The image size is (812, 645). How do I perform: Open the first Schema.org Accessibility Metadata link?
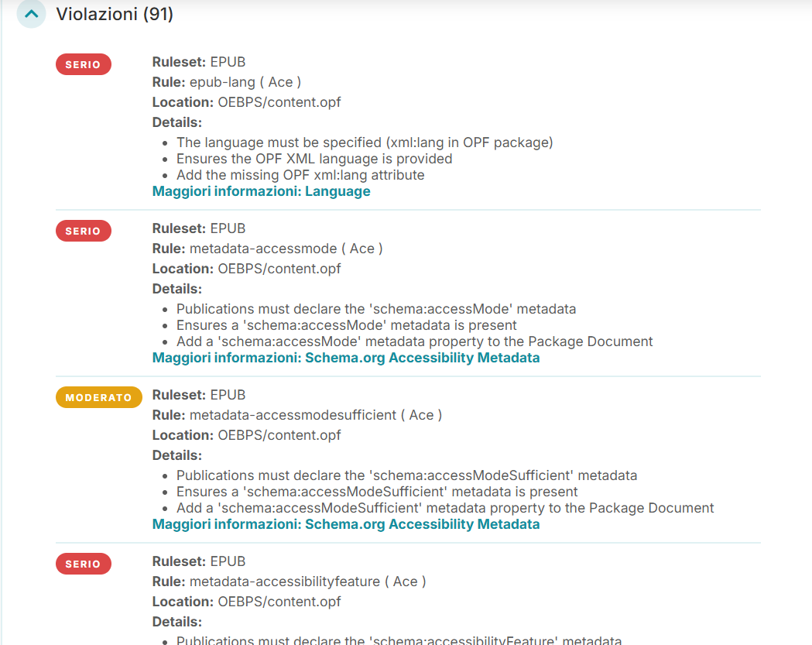(x=346, y=358)
